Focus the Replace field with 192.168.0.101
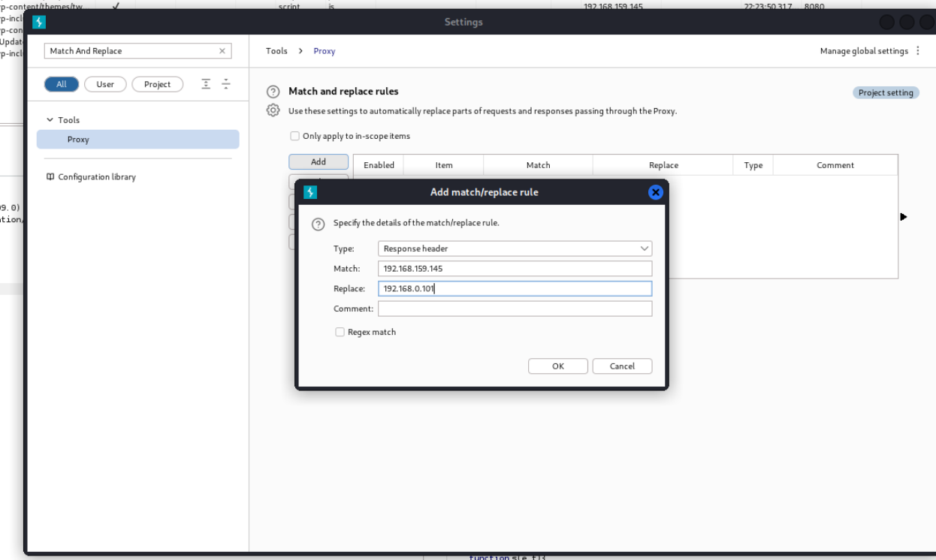 tap(515, 288)
